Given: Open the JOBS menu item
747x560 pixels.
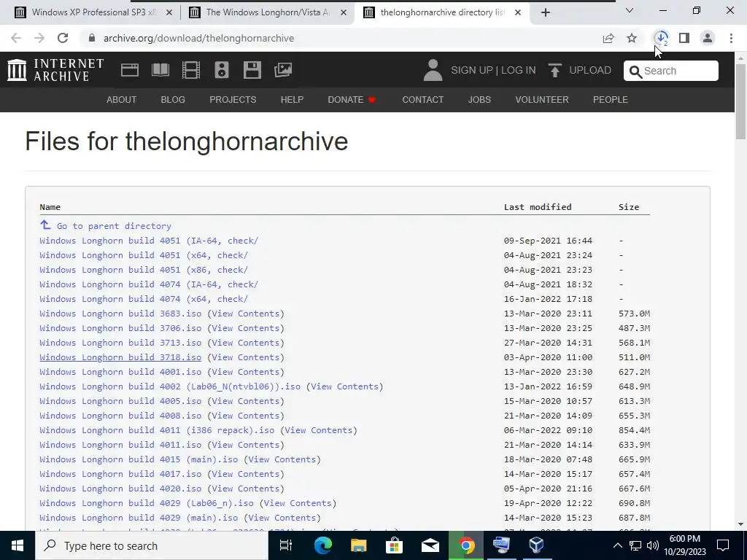Looking at the screenshot, I should click(x=479, y=99).
